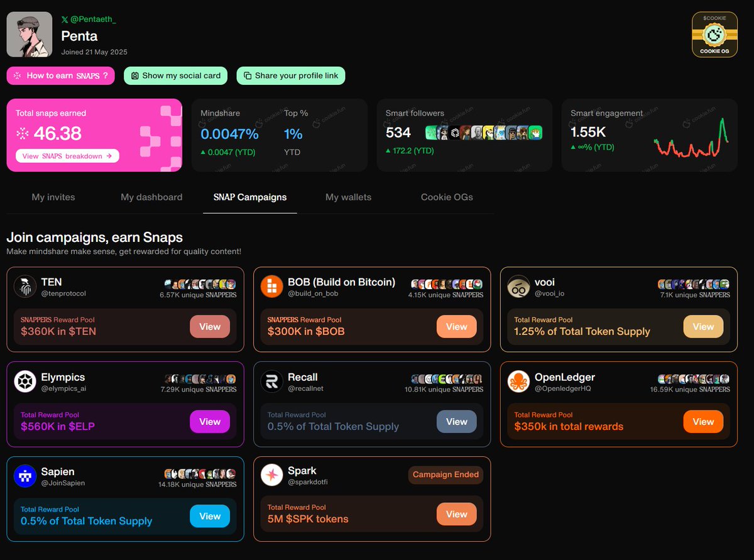Screen dimensions: 754x560
Task: Click the $350k in total rewards text
Action: pos(569,426)
